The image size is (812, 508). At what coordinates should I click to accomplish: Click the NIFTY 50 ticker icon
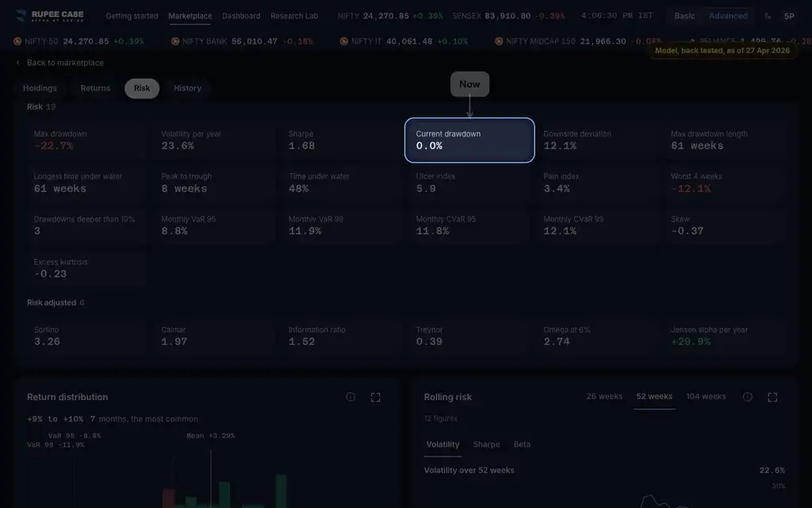(x=17, y=41)
